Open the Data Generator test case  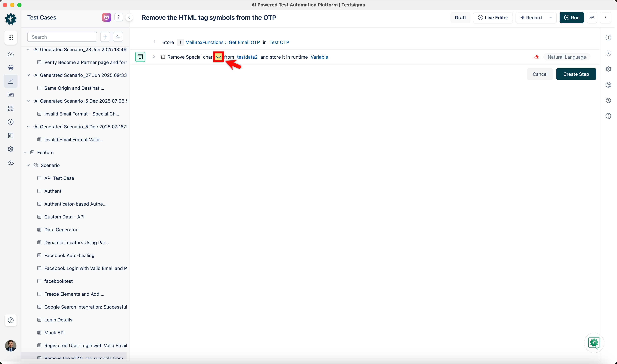click(61, 230)
